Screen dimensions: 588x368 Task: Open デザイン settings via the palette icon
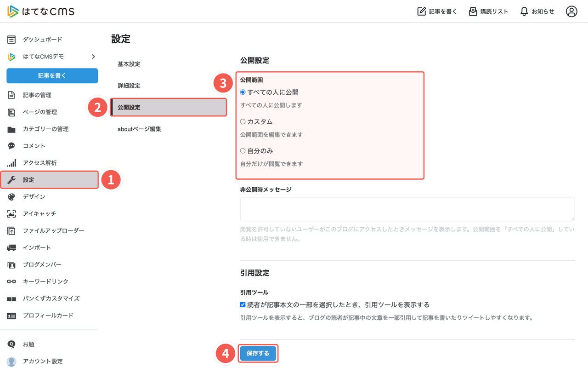point(11,197)
